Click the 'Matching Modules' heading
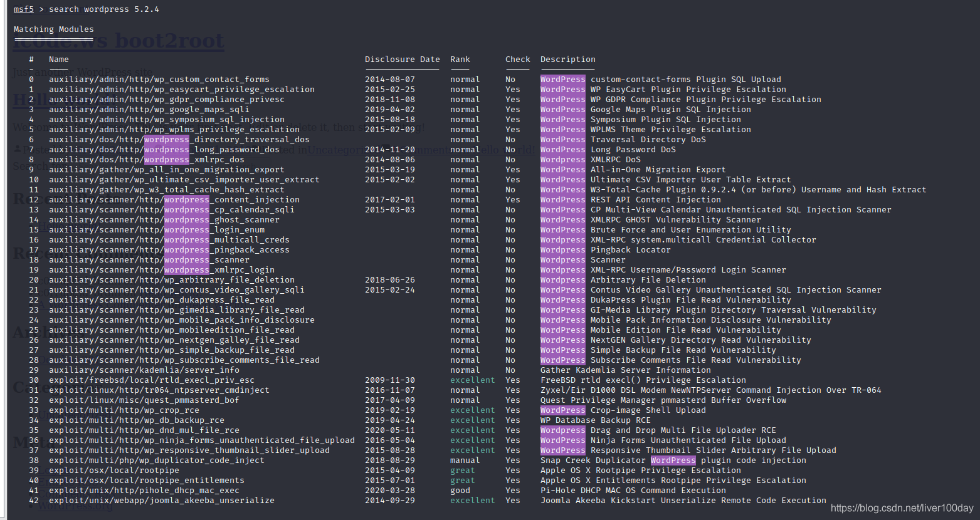This screenshot has width=980, height=520. 54,29
